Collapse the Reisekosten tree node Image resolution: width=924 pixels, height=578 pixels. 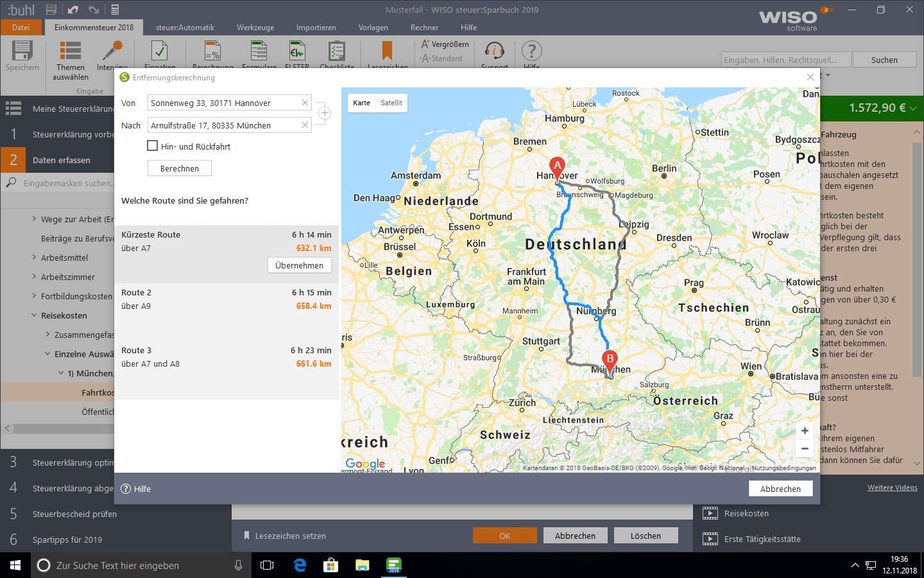pos(34,315)
